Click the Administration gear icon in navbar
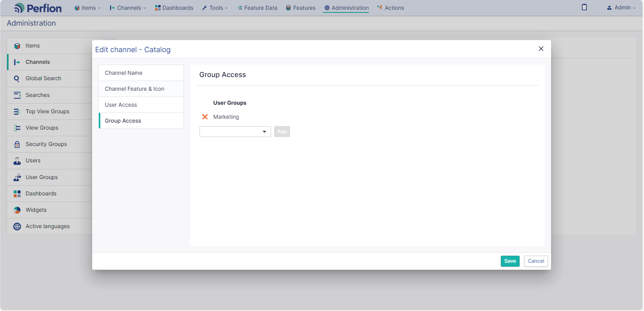This screenshot has height=311, width=644. click(x=327, y=8)
